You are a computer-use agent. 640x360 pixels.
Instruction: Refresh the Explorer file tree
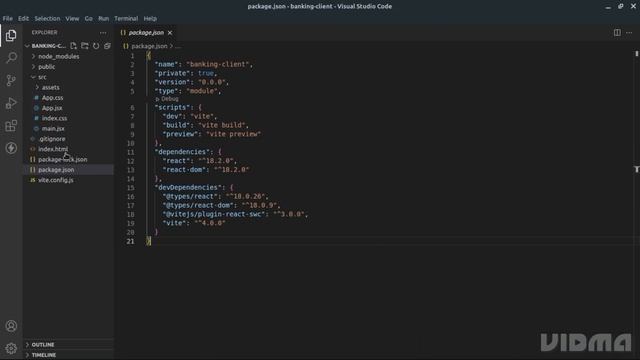(96, 46)
